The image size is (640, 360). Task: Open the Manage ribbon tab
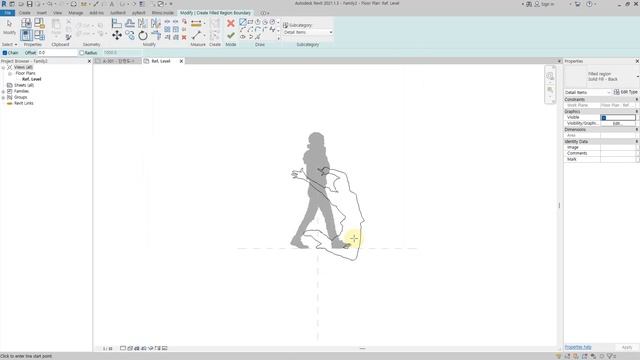click(x=76, y=13)
